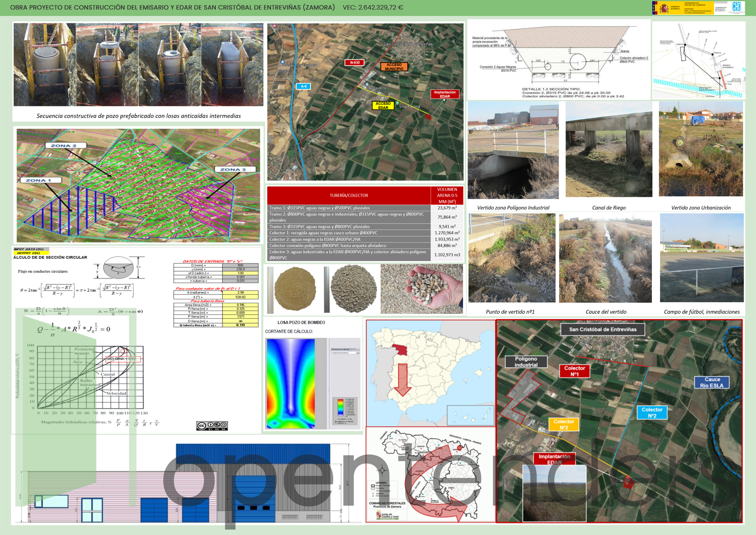
Task: Click the 'Campo de fútbol, inmediaciones' photo
Action: tap(702, 258)
